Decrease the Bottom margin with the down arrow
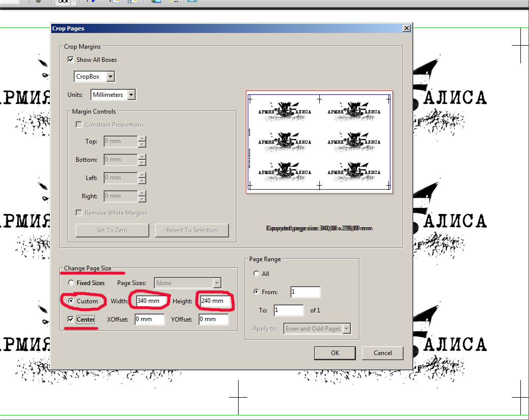Viewport: 529px width, 420px height. click(x=142, y=162)
